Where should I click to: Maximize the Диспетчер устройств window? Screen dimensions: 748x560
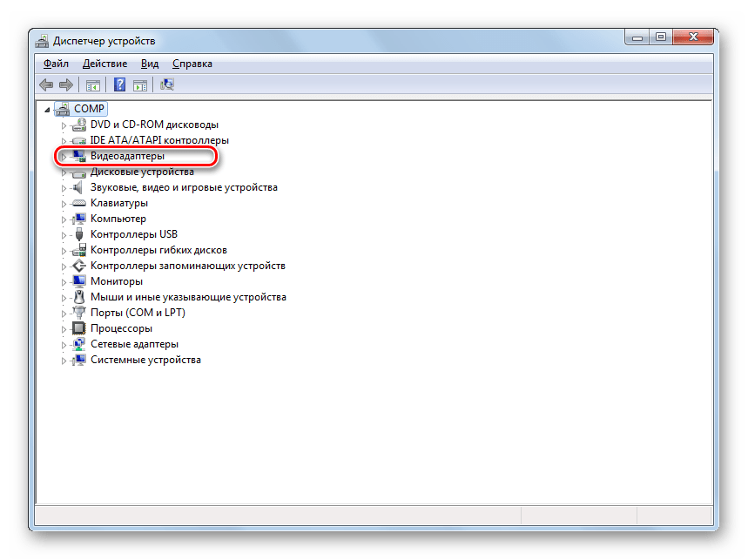[x=661, y=37]
